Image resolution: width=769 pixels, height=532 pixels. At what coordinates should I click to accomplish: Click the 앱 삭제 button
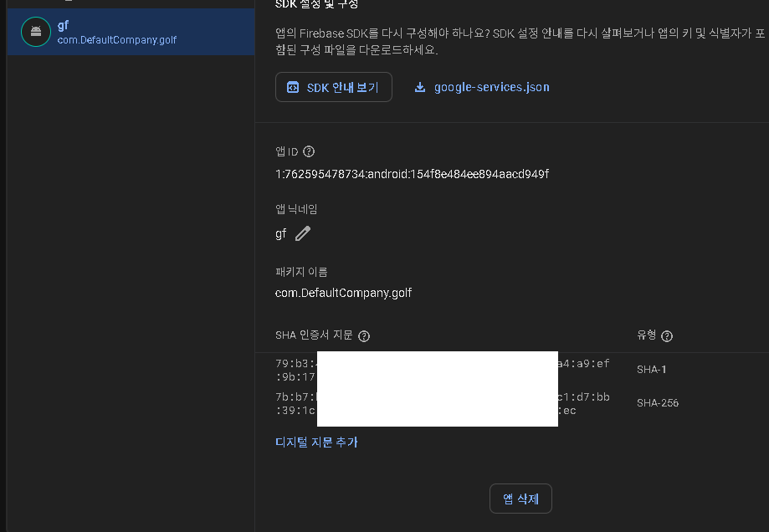click(520, 499)
